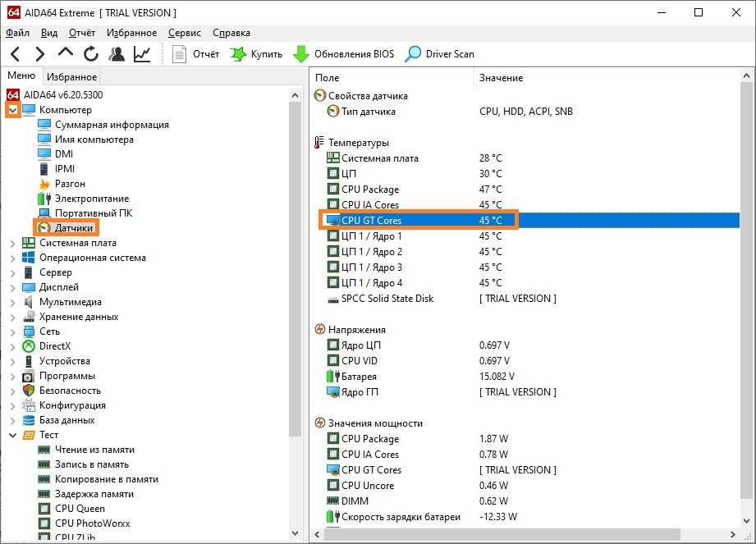This screenshot has width=756, height=544.
Task: Open the line graph toolbar icon
Action: click(142, 54)
